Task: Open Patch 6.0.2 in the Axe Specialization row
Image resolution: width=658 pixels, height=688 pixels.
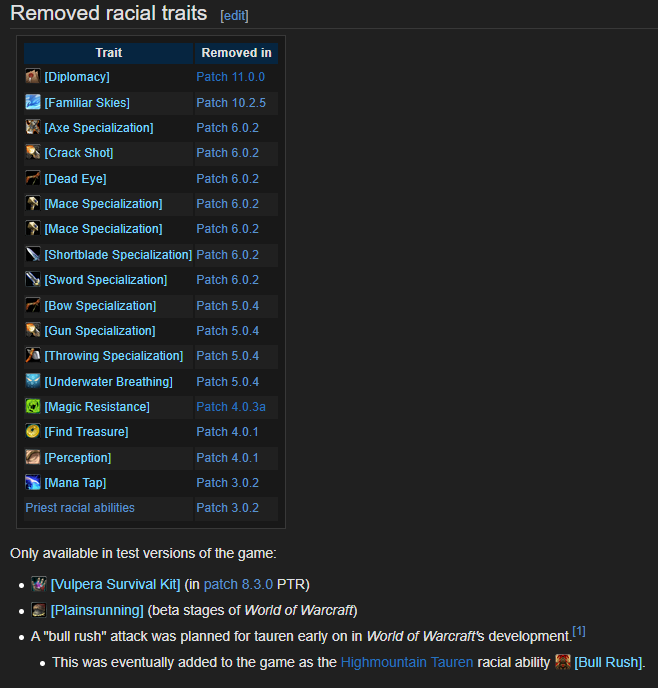Action: click(227, 128)
